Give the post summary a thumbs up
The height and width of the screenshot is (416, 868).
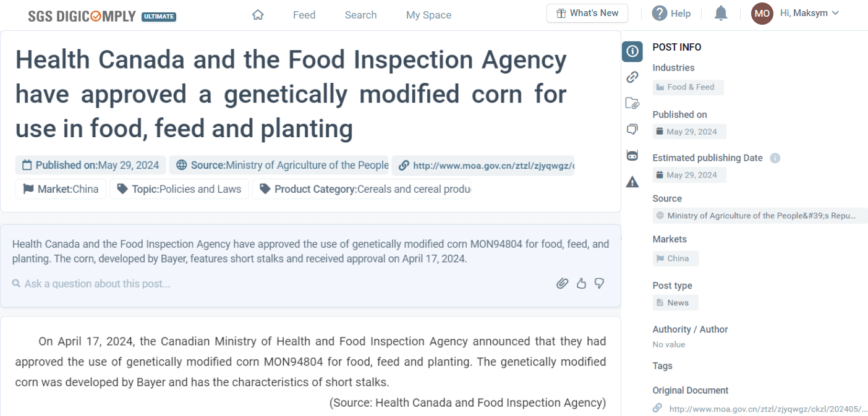[x=581, y=283]
